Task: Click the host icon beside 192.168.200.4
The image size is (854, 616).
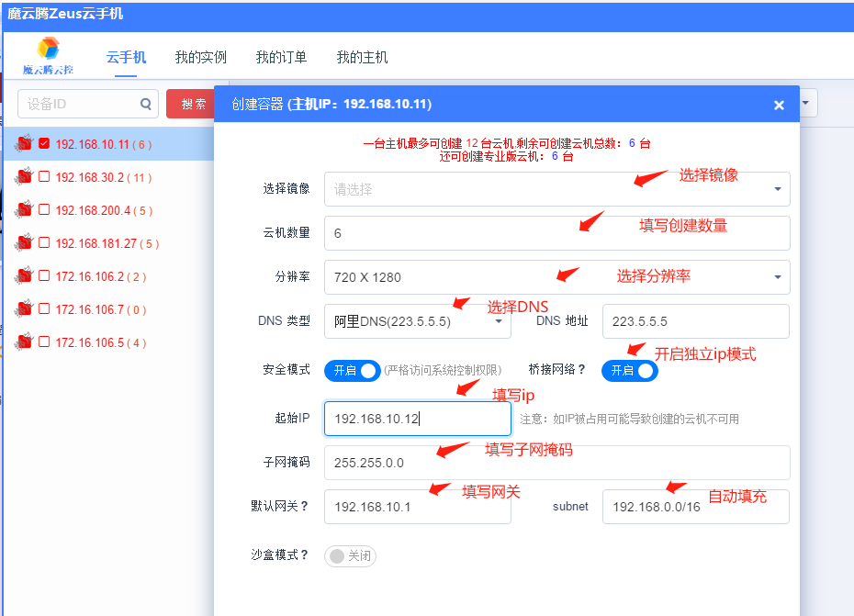Action: [x=24, y=210]
